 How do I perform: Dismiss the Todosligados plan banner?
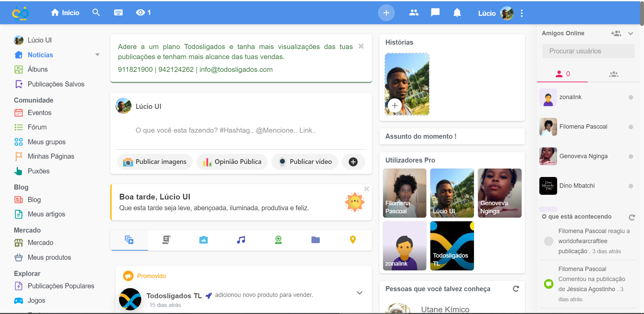pyautogui.click(x=361, y=46)
